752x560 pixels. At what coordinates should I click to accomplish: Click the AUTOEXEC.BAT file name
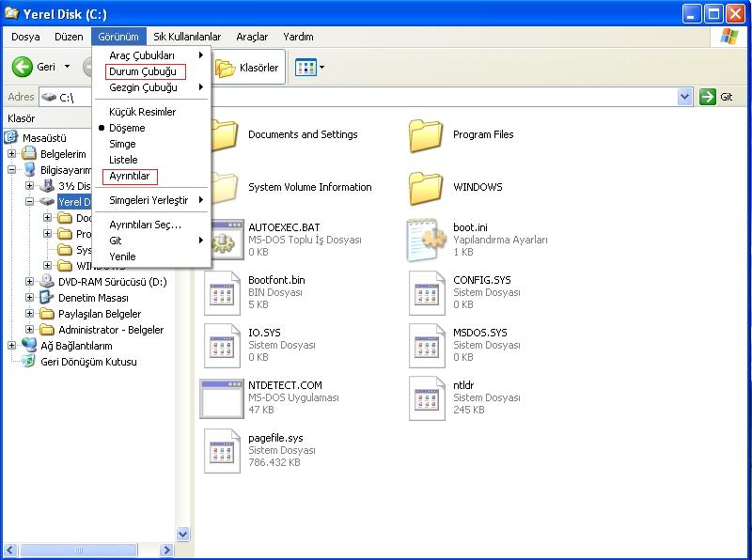pos(284,227)
